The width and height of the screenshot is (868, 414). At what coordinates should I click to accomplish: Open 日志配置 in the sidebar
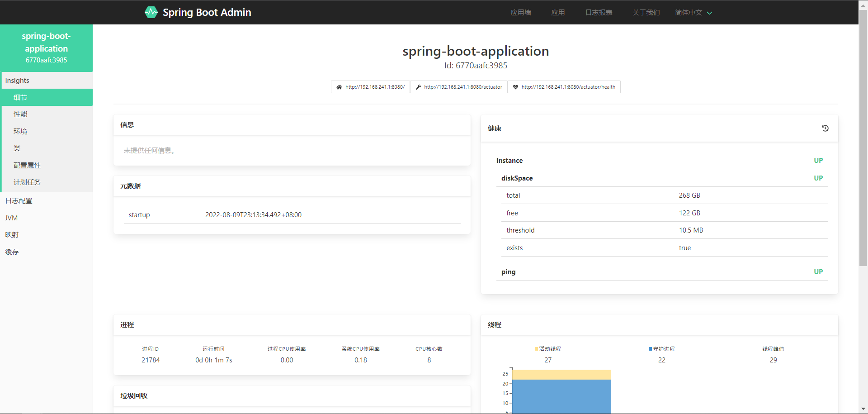point(47,200)
